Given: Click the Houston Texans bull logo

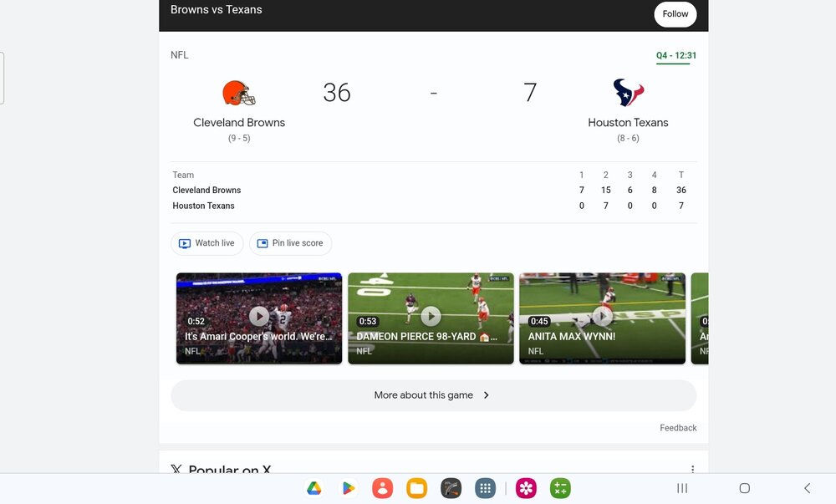Looking at the screenshot, I should [628, 93].
